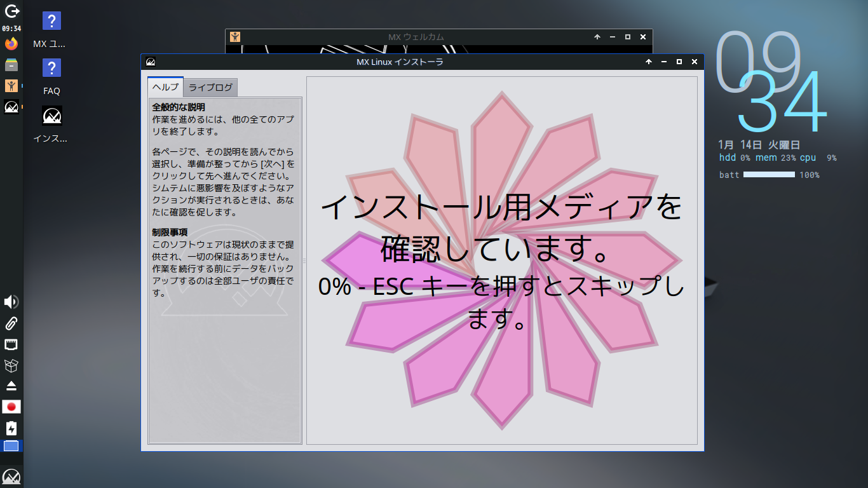Click the panel clock showing 09:34
The width and height of the screenshot is (868, 488).
11,29
